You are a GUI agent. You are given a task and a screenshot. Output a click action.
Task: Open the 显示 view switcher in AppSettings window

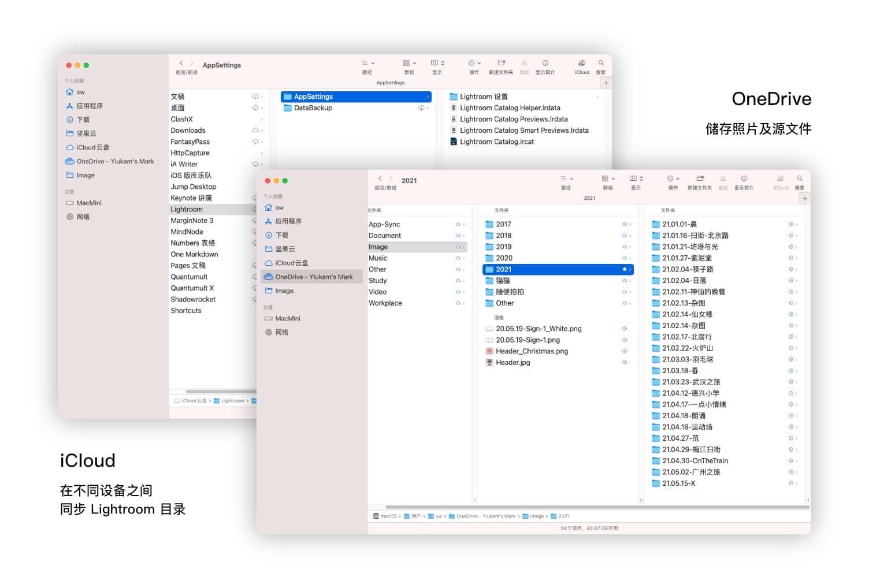tap(437, 63)
